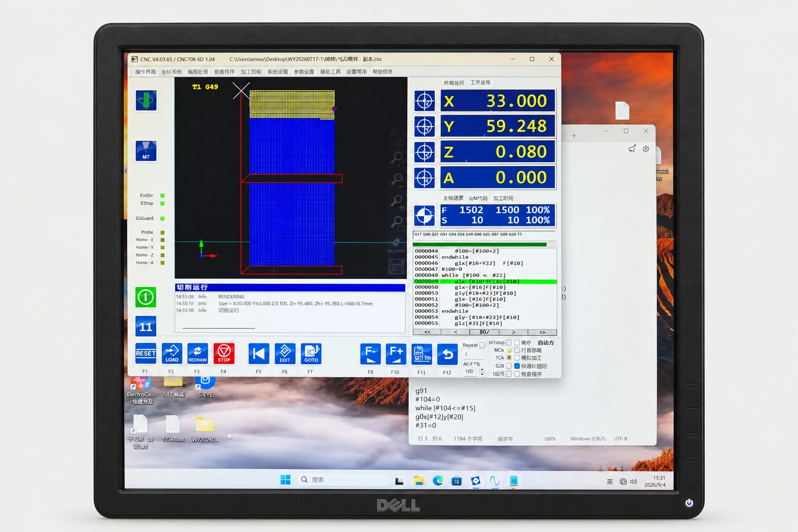The image size is (798, 532).
Task: Tick the m1stop checkbox
Action: 509,342
